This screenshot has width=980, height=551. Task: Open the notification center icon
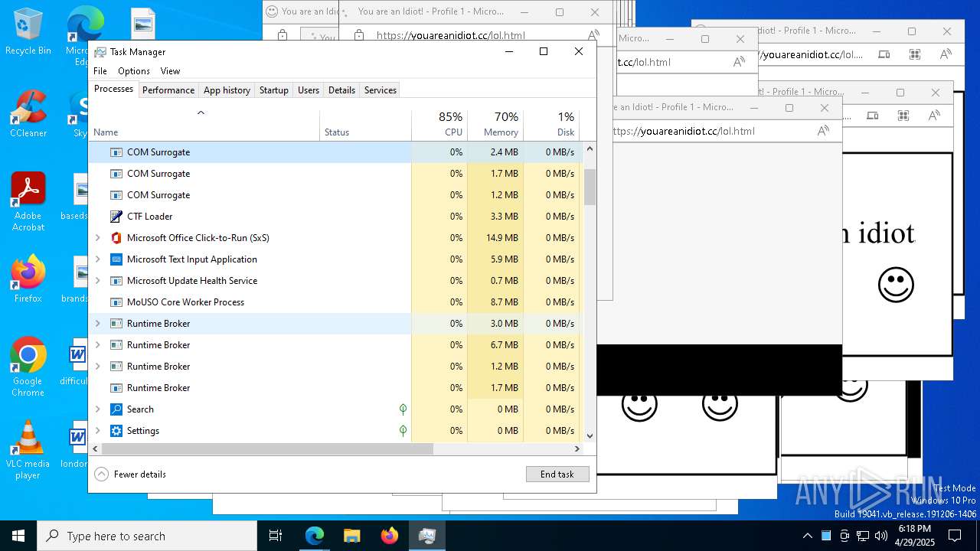[x=955, y=536]
